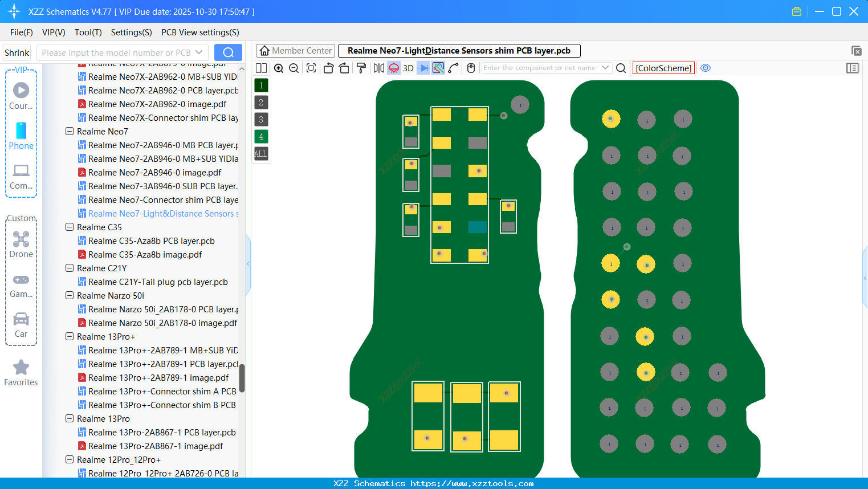Open PCB View settings(S) menu

pos(200,32)
